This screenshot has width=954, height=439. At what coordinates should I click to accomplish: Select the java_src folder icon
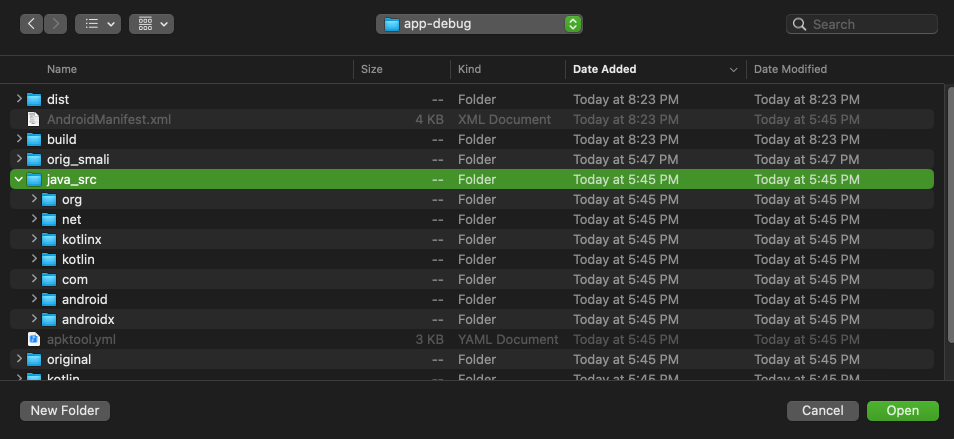click(x=34, y=179)
